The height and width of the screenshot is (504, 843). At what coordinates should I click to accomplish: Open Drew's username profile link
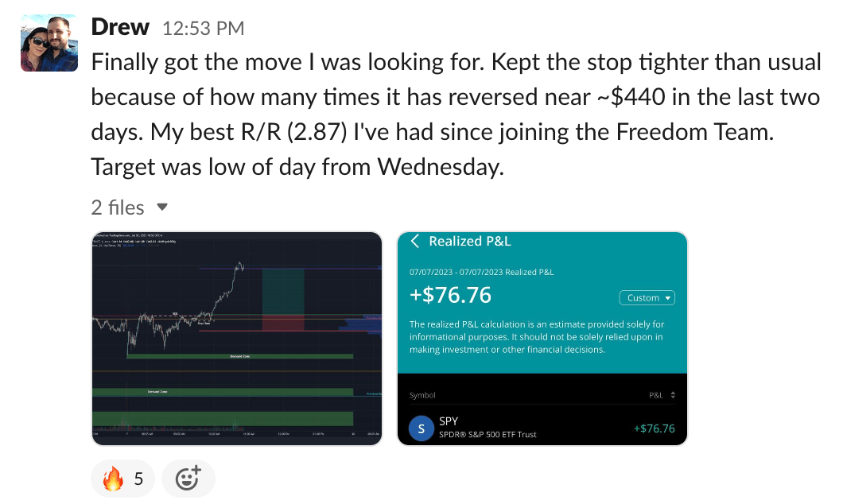click(x=120, y=27)
